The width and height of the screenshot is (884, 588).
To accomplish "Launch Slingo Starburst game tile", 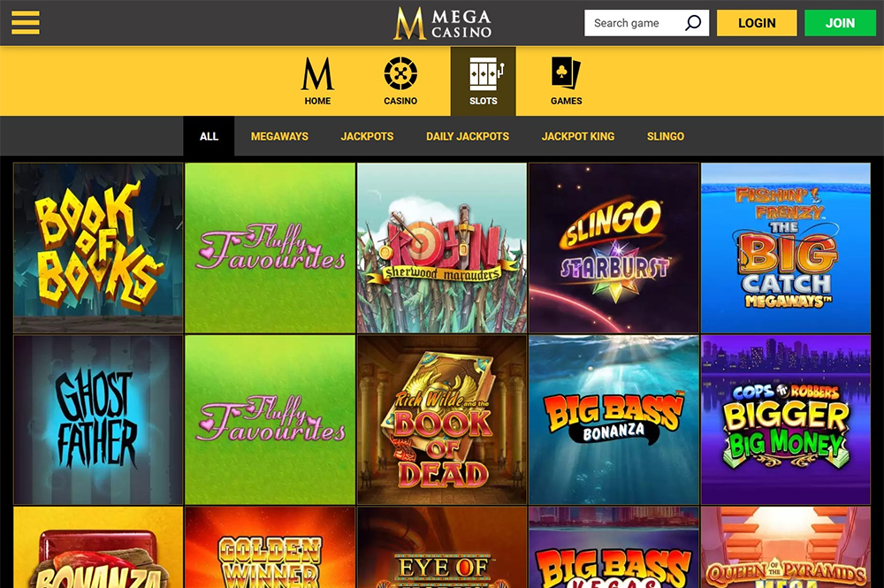I will [x=614, y=248].
